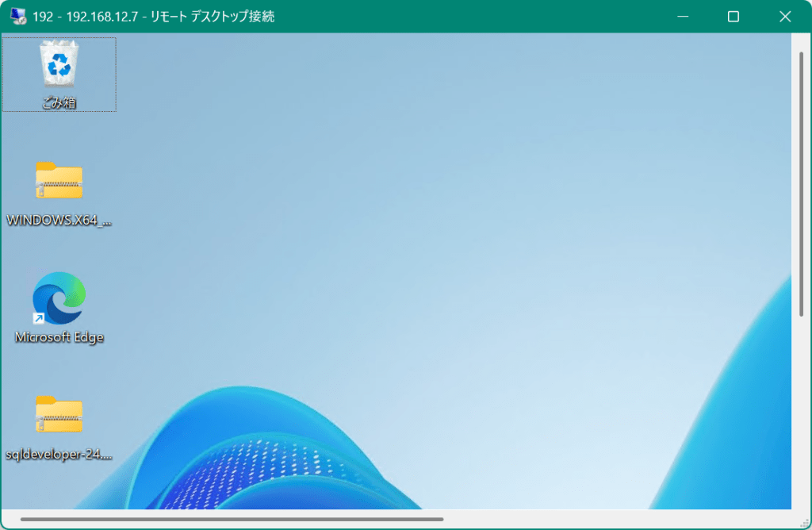This screenshot has width=812, height=530.
Task: Open Remote Desktop system menu icon in title bar
Action: tap(18, 16)
